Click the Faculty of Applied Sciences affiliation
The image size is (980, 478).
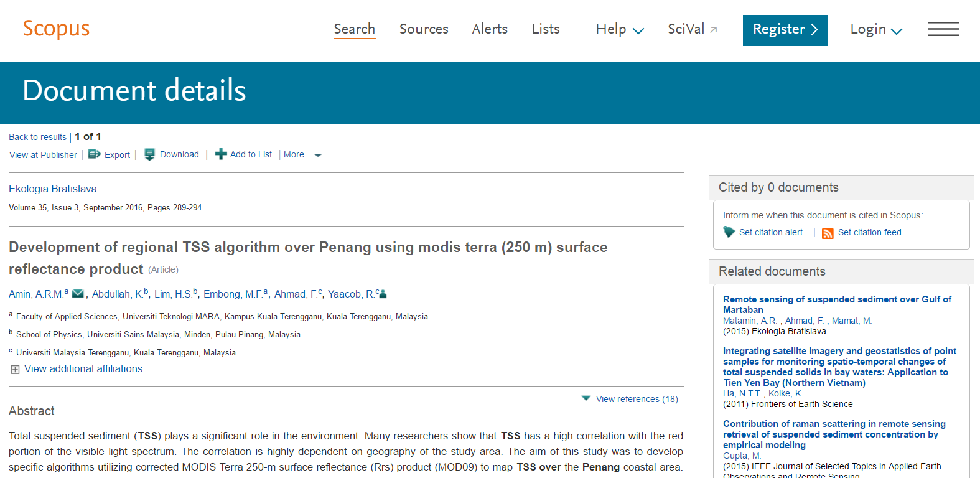click(x=222, y=317)
